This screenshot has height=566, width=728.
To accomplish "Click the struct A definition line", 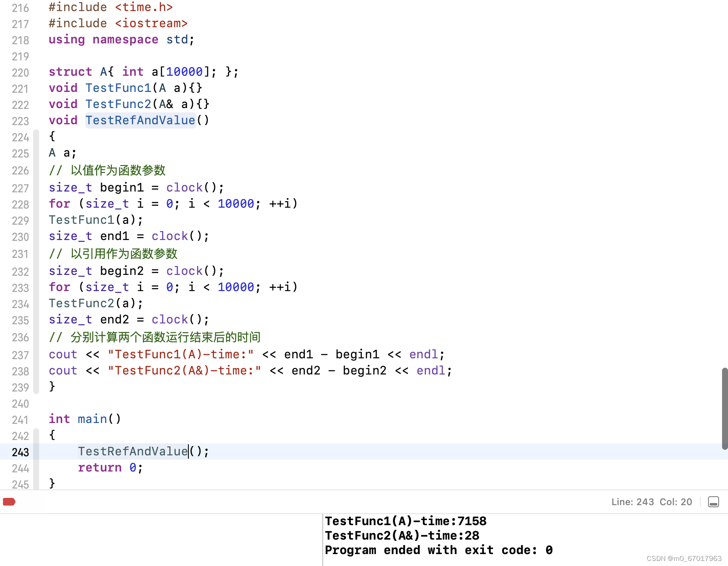I will pyautogui.click(x=144, y=72).
